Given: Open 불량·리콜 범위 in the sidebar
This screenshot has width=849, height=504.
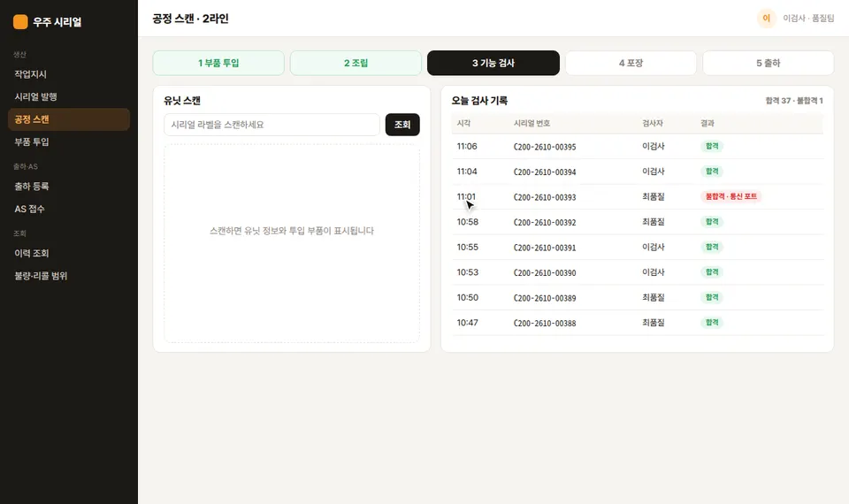Looking at the screenshot, I should [x=69, y=276].
